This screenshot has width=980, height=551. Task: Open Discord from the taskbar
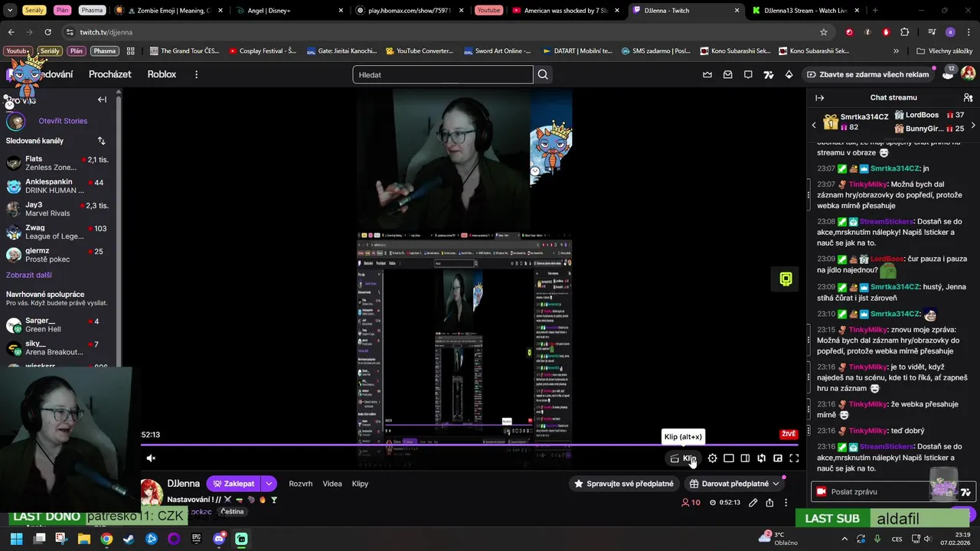tap(219, 539)
